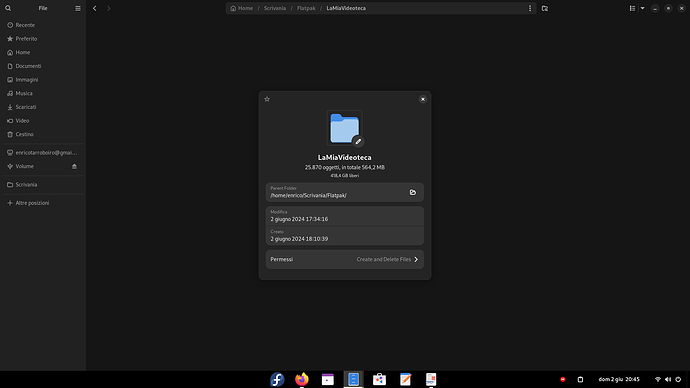Click Scrivania in the path bar
Viewport: 690px width, 388px height.
[x=275, y=8]
